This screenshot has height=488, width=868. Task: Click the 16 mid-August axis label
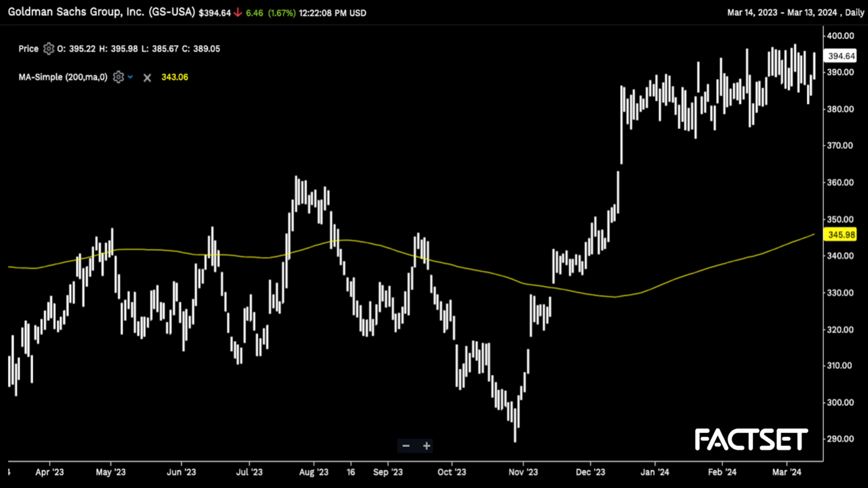(351, 472)
